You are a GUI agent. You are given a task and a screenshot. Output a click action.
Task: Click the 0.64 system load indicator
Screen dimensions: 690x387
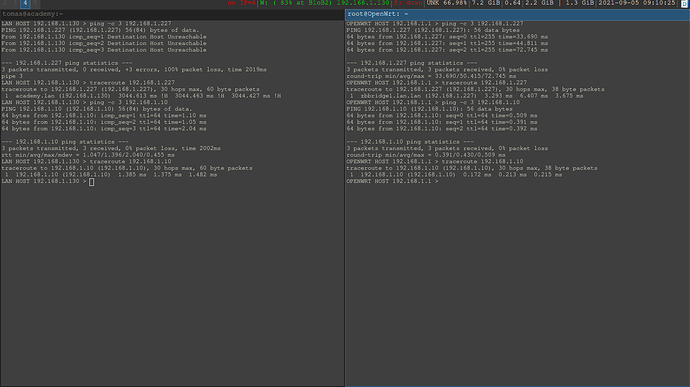[512, 3]
